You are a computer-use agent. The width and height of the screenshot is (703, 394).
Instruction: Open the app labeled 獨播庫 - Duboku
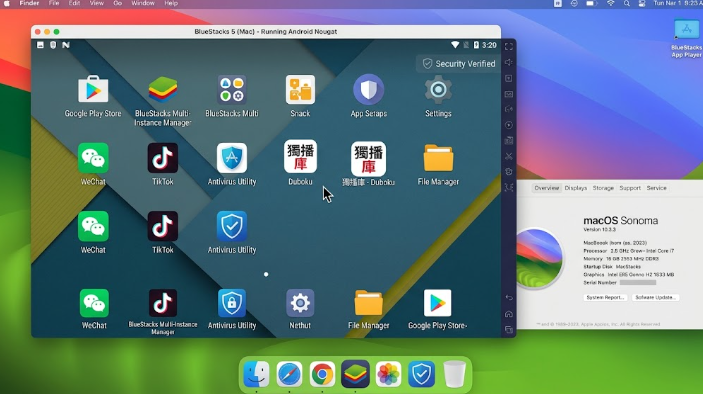pyautogui.click(x=369, y=159)
